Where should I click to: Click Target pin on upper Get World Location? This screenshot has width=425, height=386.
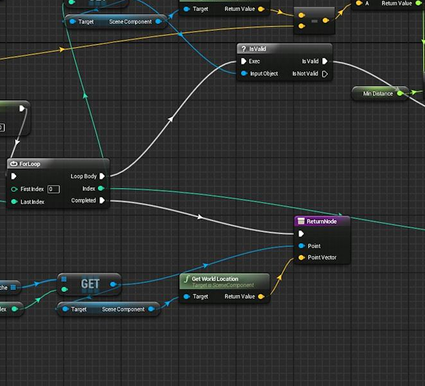coord(187,9)
